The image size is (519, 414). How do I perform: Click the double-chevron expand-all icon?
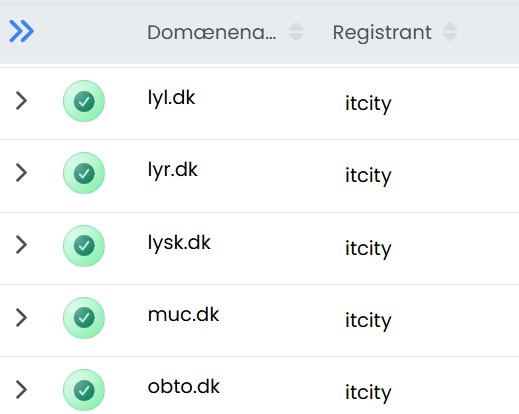click(22, 31)
